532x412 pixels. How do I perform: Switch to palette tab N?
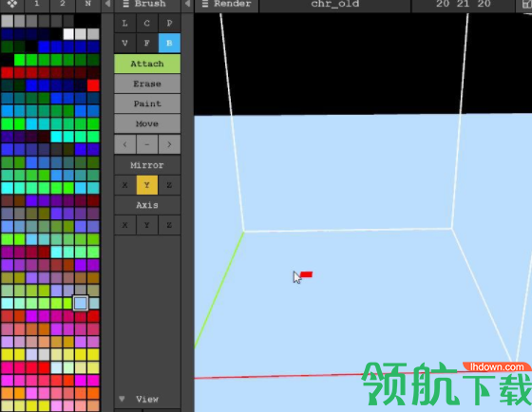[87, 4]
